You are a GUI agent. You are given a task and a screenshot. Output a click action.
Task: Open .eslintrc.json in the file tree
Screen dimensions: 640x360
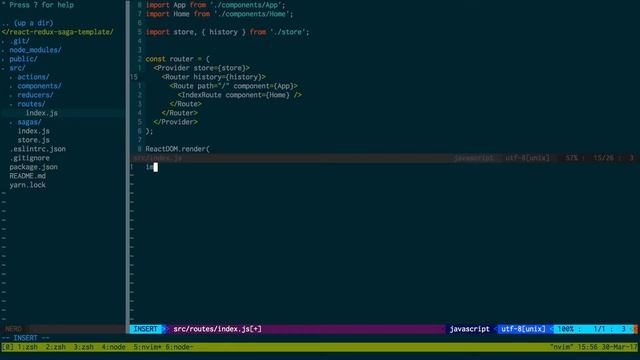point(38,149)
